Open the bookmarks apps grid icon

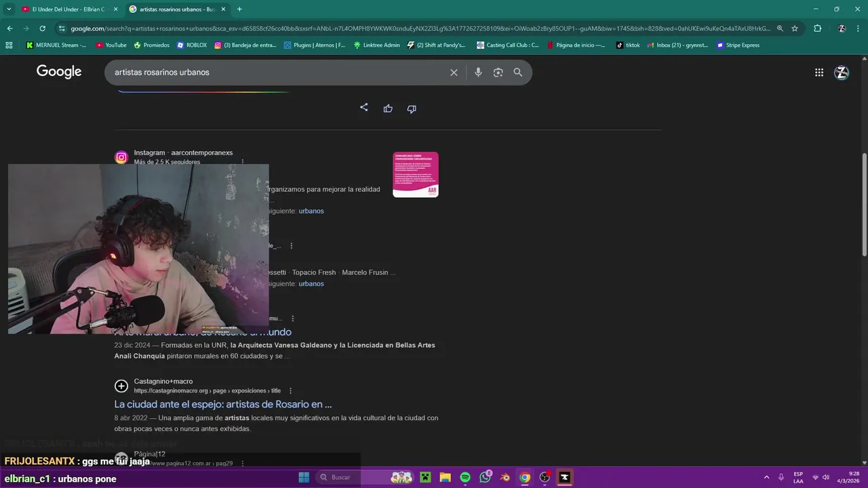coord(9,45)
